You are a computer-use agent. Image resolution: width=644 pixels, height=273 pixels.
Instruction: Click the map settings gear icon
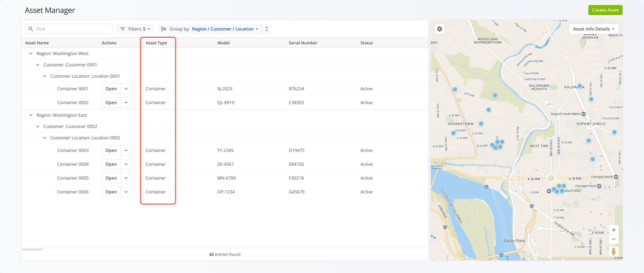(x=440, y=29)
